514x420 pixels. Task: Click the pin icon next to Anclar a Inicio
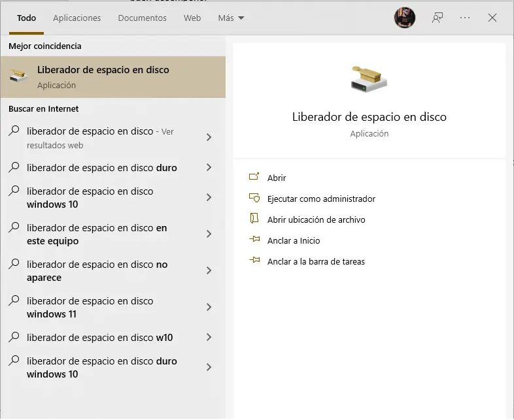tap(254, 239)
